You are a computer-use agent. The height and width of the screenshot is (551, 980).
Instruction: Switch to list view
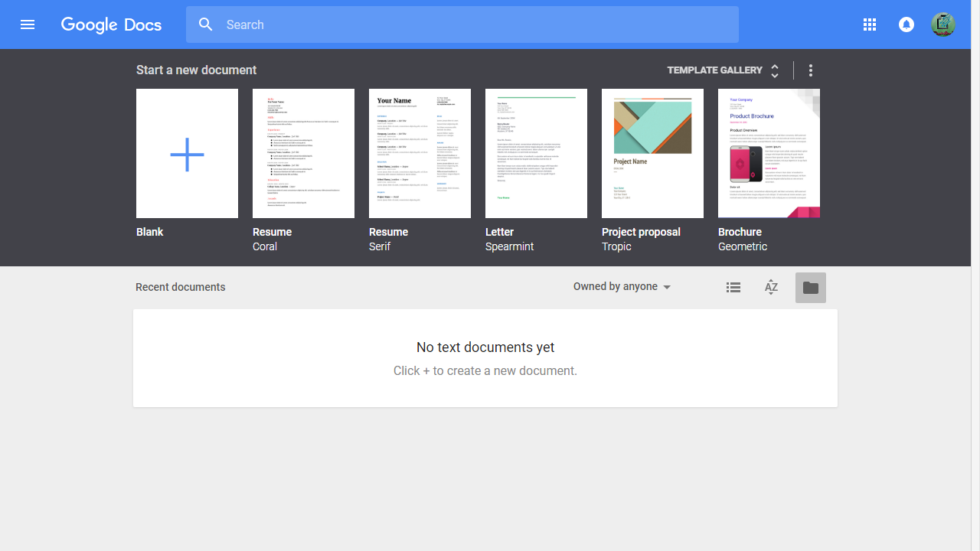pyautogui.click(x=733, y=288)
